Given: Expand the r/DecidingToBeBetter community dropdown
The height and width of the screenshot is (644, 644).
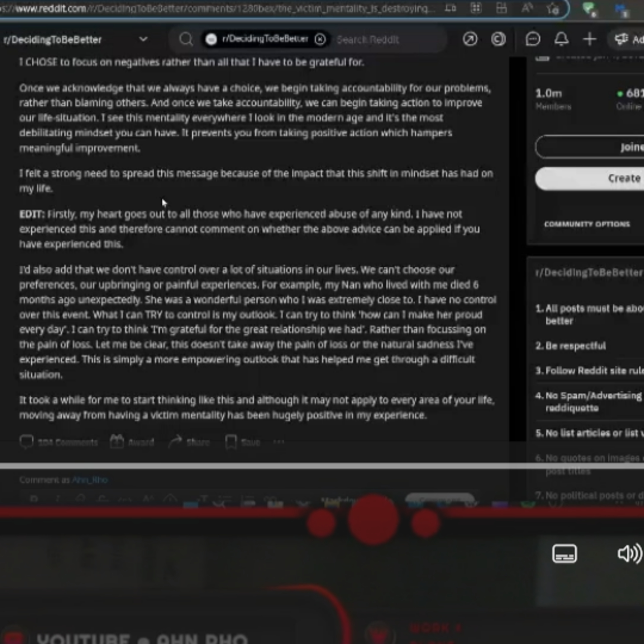Looking at the screenshot, I should click(x=143, y=39).
